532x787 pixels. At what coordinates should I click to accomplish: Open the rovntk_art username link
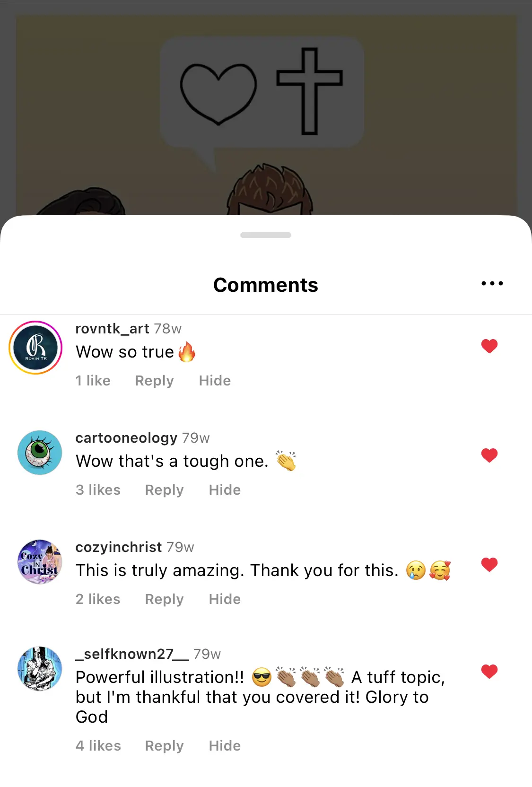112,329
